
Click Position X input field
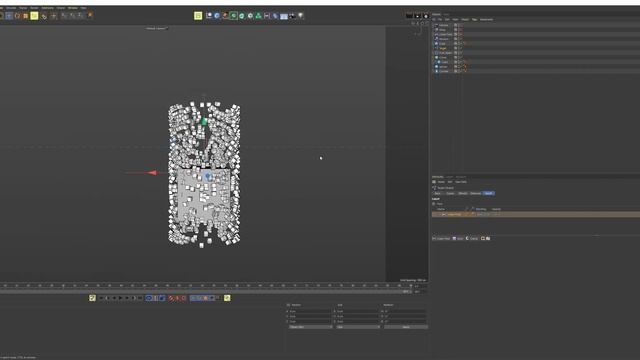(x=311, y=311)
